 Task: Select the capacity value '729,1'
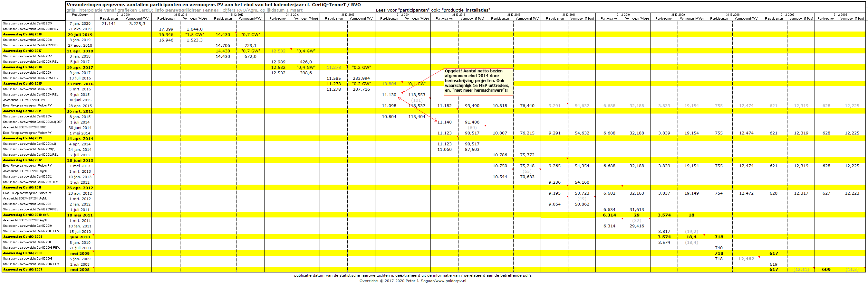(x=250, y=45)
